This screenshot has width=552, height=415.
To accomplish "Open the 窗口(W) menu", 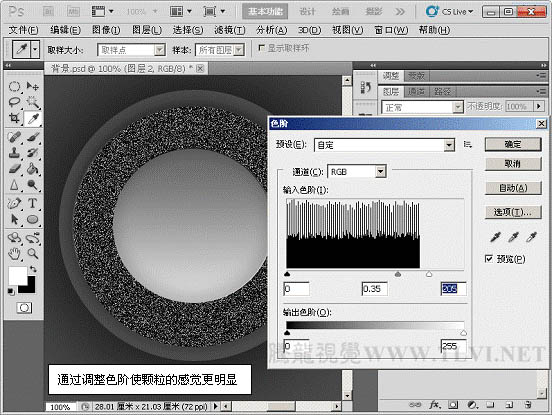I will click(x=391, y=30).
